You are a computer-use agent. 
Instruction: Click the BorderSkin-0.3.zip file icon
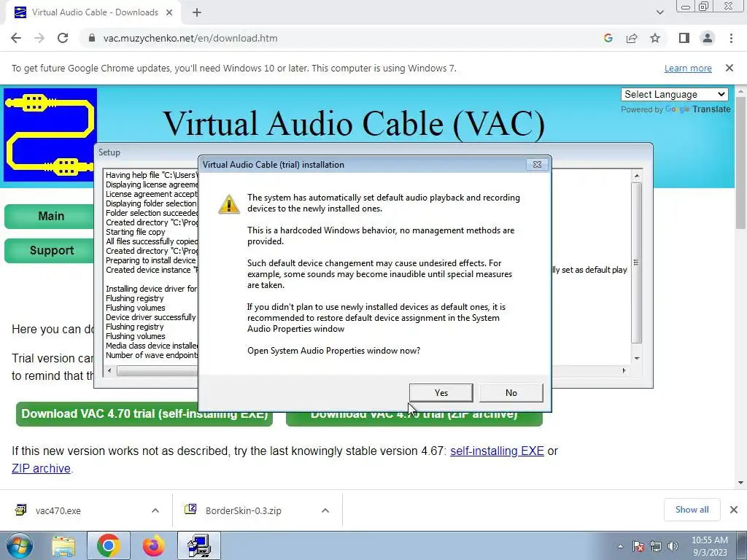point(190,510)
